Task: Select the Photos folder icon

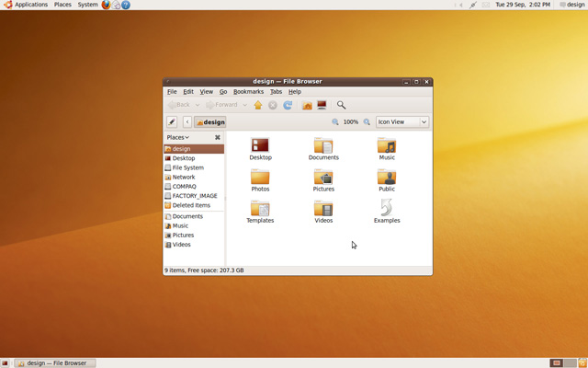Action: pos(260,177)
